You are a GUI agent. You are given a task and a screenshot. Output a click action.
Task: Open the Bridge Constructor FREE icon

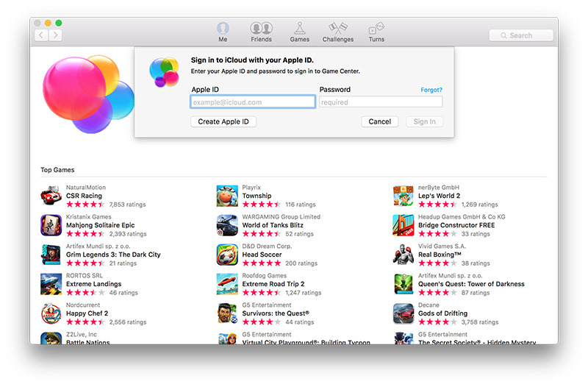pyautogui.click(x=403, y=225)
